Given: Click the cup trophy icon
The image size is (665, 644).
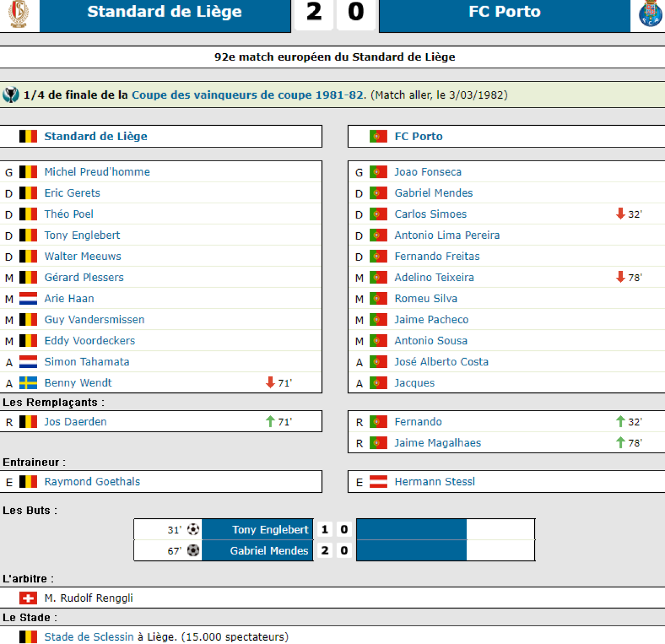Looking at the screenshot, I should (11, 95).
